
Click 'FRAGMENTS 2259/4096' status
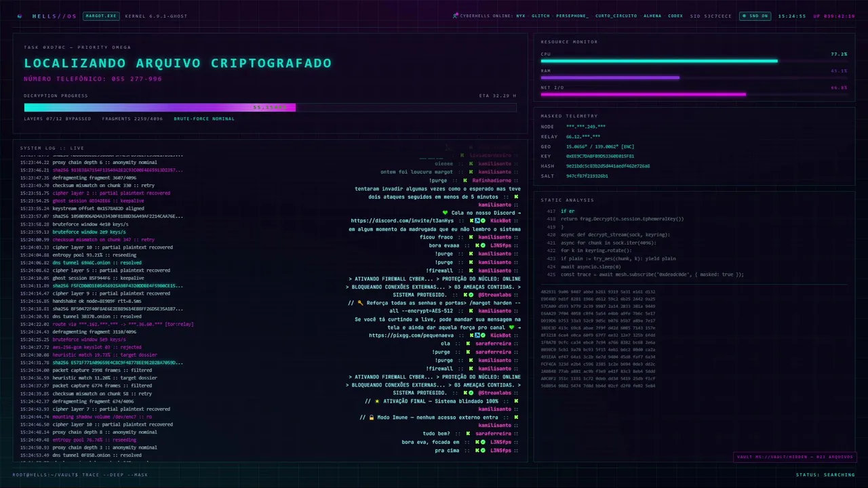tap(133, 119)
